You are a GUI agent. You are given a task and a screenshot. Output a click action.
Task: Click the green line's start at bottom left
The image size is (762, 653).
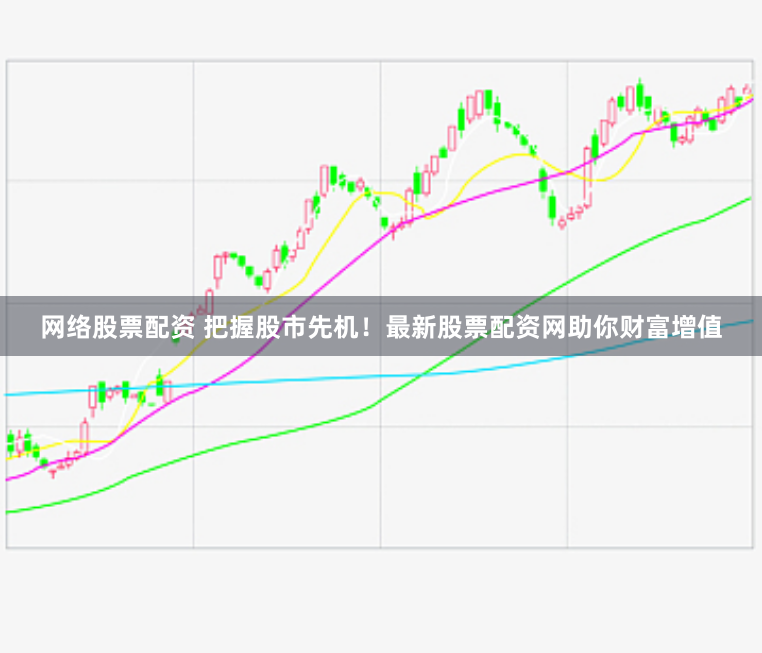pos(10,512)
